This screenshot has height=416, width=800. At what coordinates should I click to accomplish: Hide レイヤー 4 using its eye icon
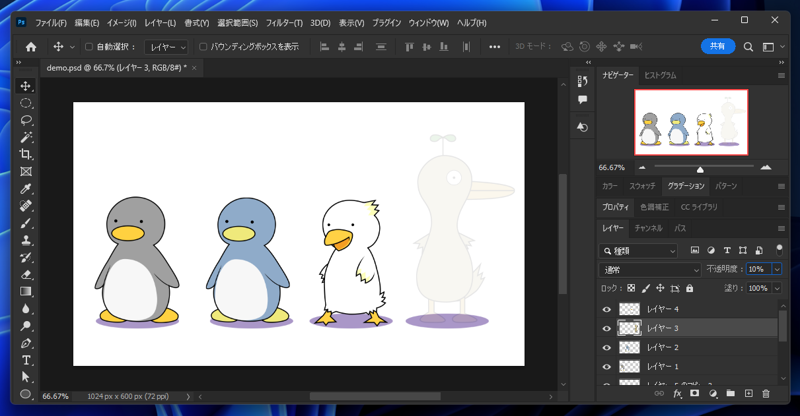[x=606, y=310]
